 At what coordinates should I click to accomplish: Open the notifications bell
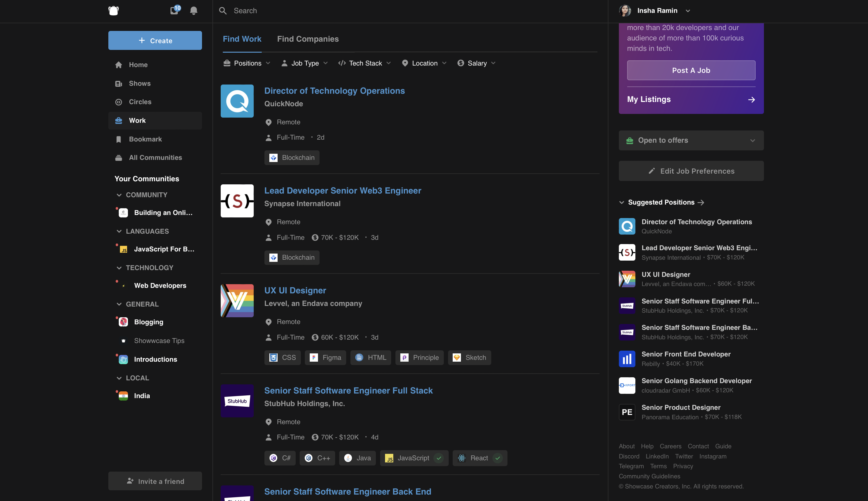tap(194, 11)
